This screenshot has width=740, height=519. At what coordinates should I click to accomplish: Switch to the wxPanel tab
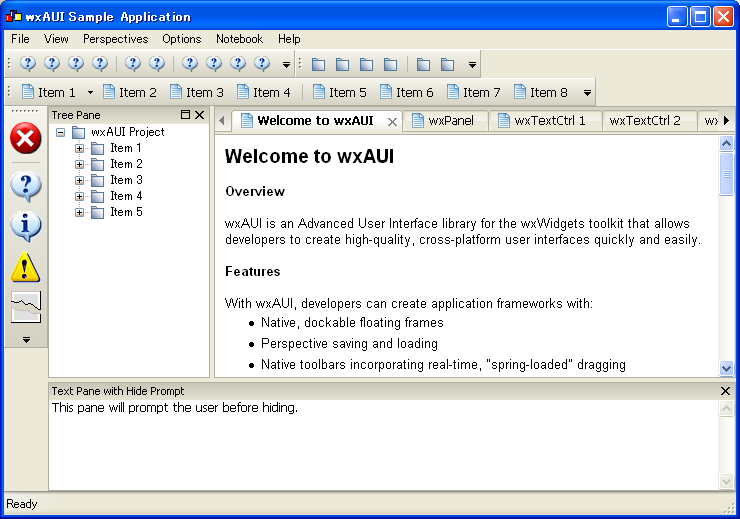click(x=446, y=121)
